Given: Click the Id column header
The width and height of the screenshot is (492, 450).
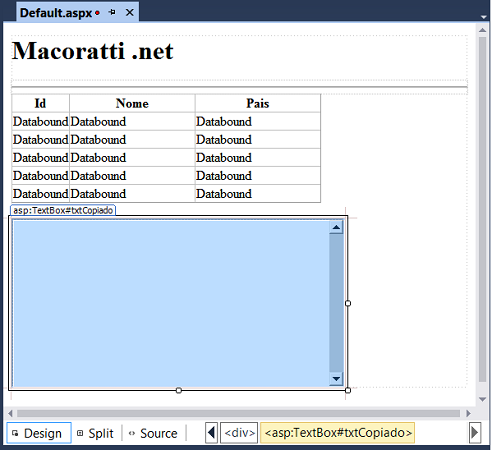Looking at the screenshot, I should [40, 103].
